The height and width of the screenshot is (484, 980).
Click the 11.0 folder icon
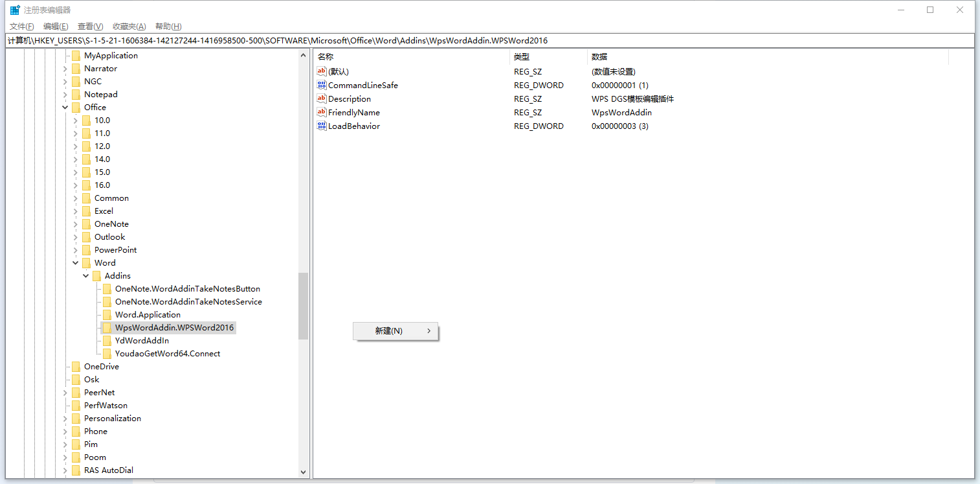point(87,133)
